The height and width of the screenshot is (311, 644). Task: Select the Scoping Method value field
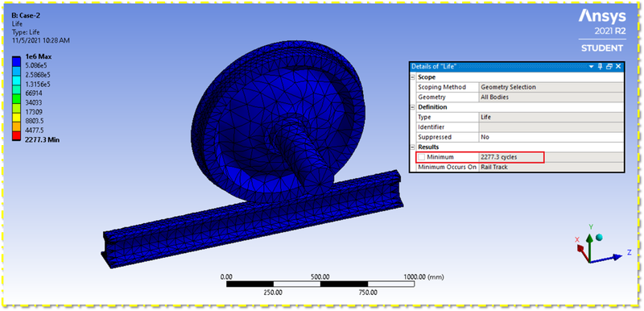tap(551, 87)
